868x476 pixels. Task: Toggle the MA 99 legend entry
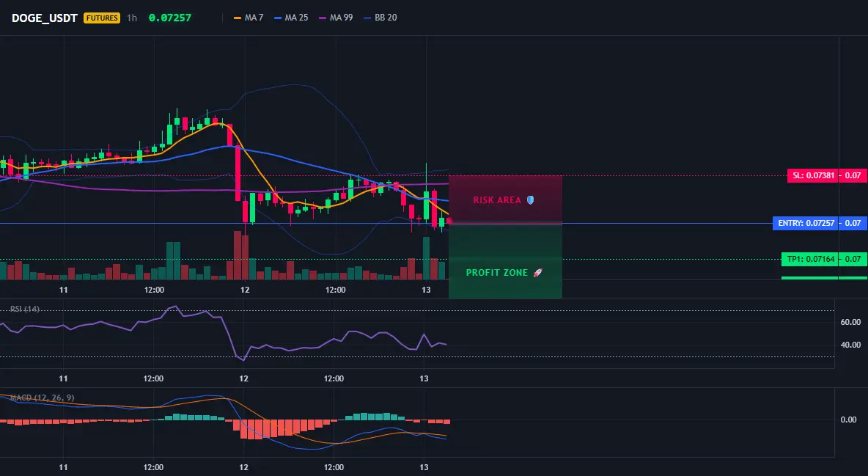(336, 18)
